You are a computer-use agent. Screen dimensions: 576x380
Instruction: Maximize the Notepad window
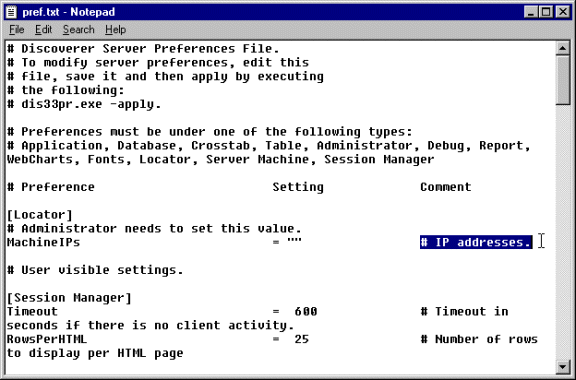pos(546,12)
